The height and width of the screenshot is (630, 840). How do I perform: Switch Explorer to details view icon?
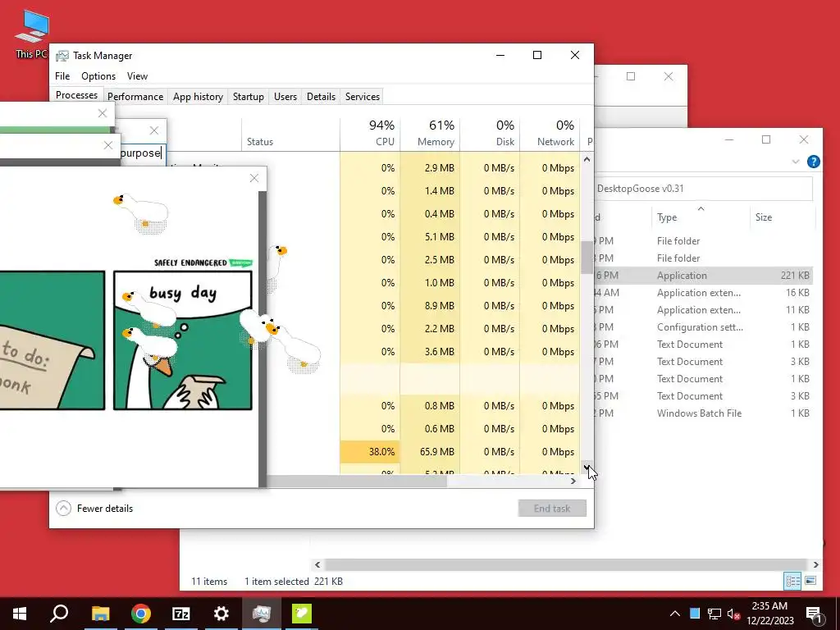click(792, 581)
